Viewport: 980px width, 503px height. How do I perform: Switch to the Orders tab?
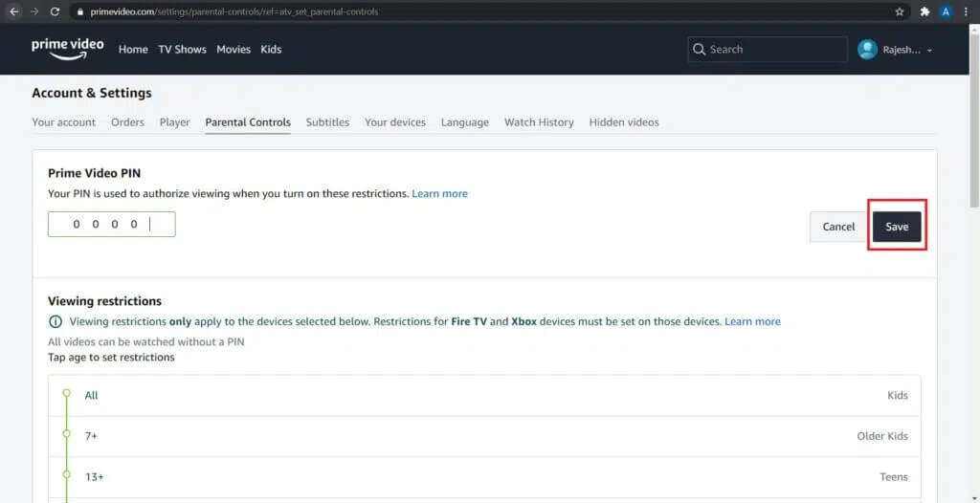[127, 122]
